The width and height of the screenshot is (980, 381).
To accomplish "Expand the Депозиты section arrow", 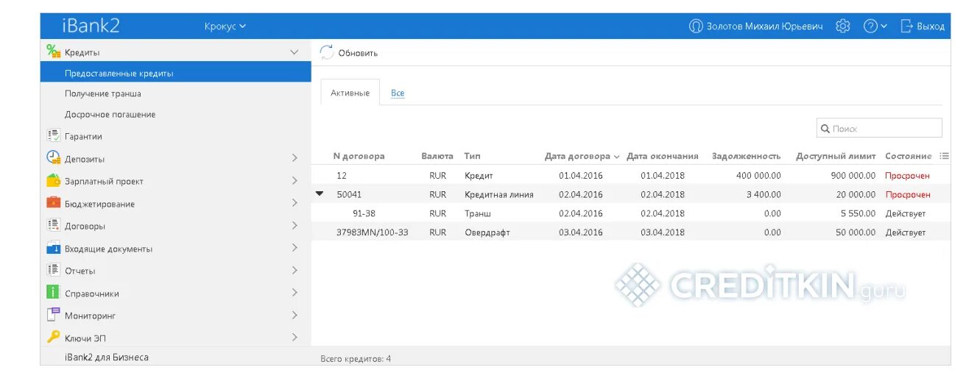I will (x=295, y=158).
